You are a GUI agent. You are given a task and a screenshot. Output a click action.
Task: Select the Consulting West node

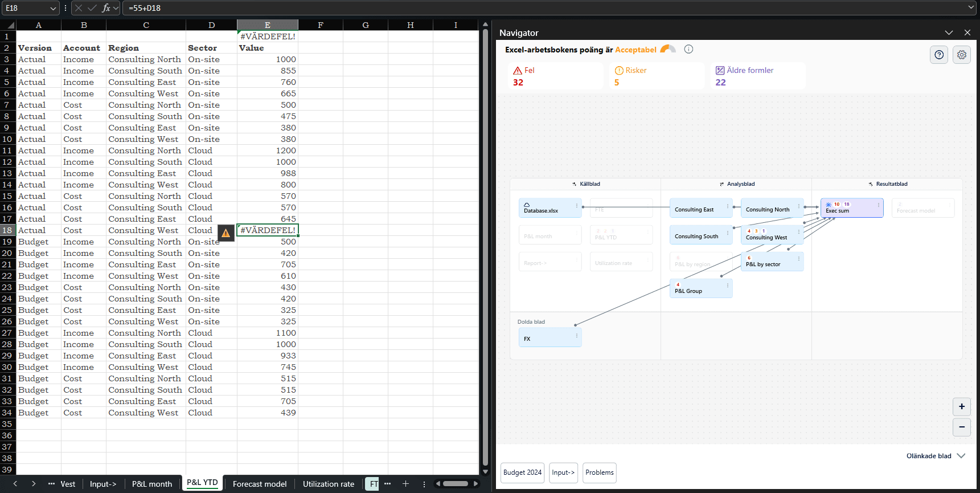[772, 235]
